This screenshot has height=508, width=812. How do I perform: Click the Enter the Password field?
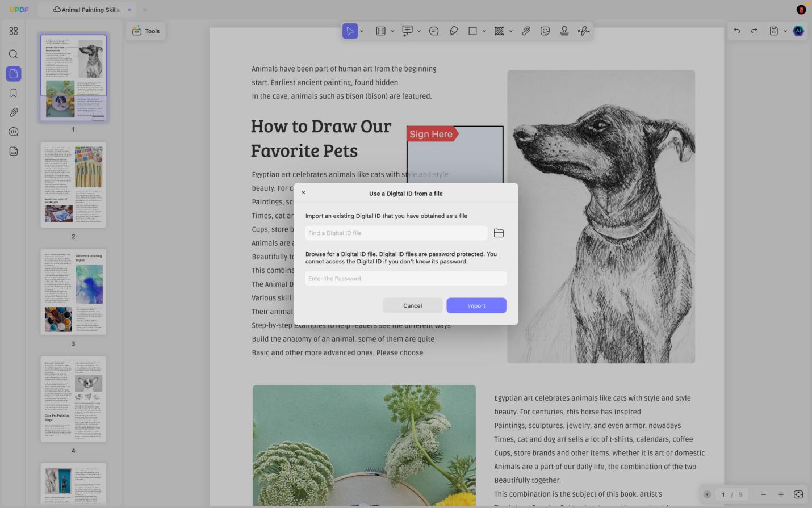(405, 279)
